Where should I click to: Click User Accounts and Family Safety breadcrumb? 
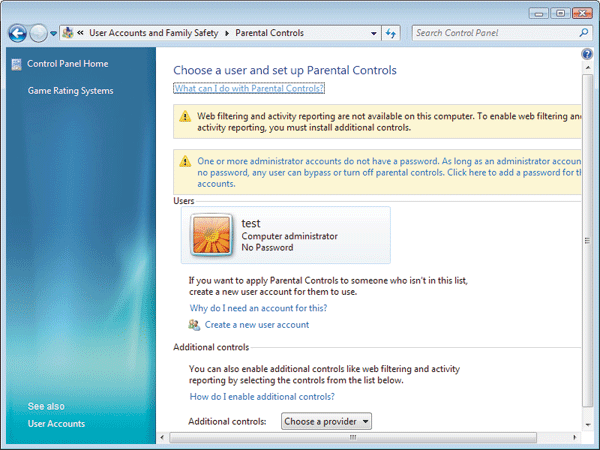[x=153, y=33]
